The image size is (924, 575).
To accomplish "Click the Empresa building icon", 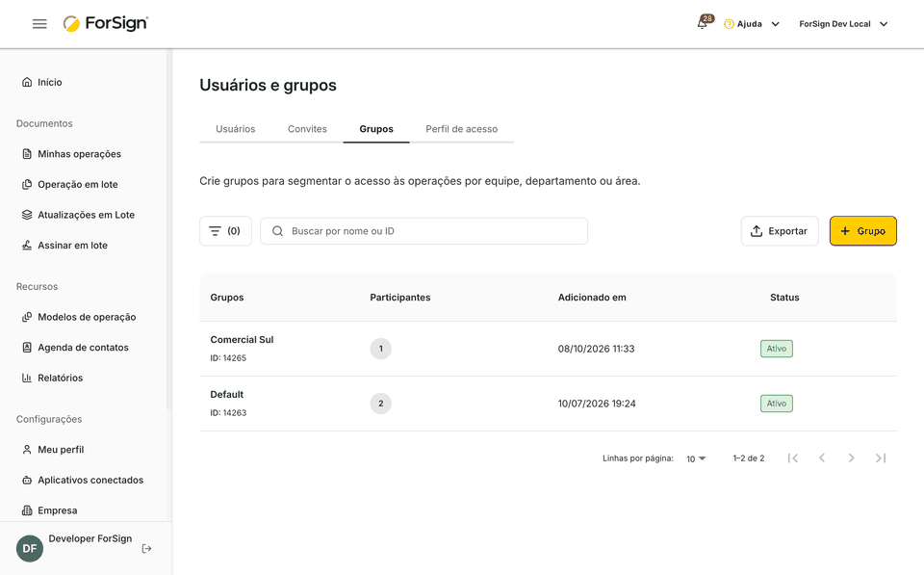I will coord(27,510).
